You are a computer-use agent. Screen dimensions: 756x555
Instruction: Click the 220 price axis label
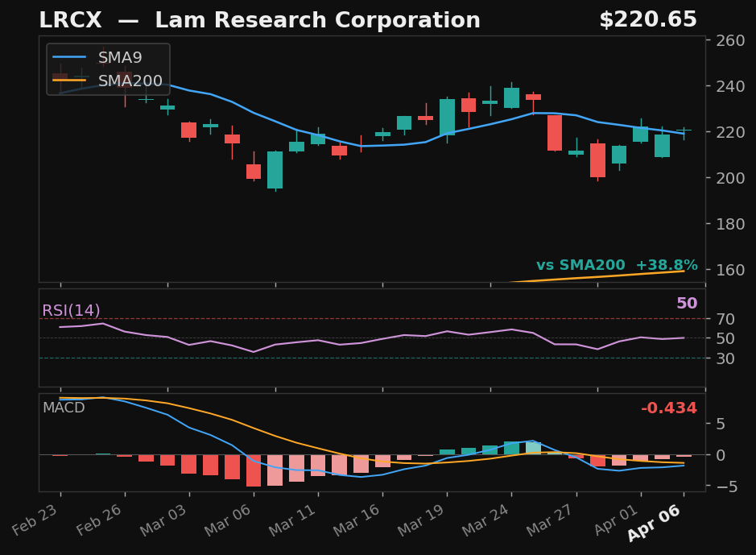tap(730, 132)
